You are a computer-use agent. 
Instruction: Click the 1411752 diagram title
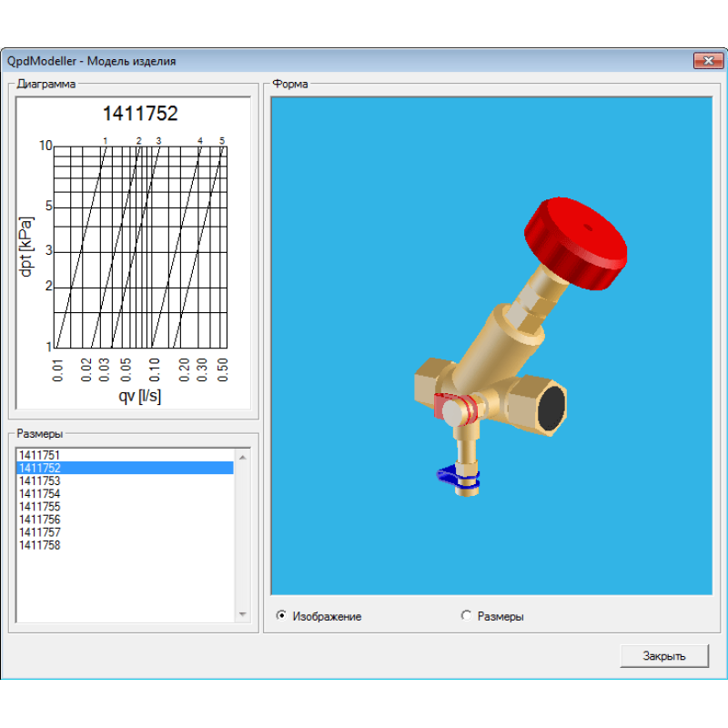coord(139,114)
